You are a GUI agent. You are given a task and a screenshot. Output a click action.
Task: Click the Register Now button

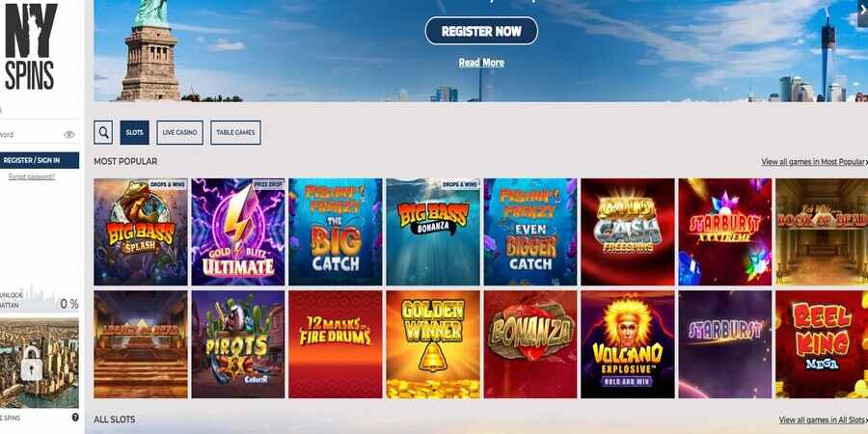tap(481, 31)
